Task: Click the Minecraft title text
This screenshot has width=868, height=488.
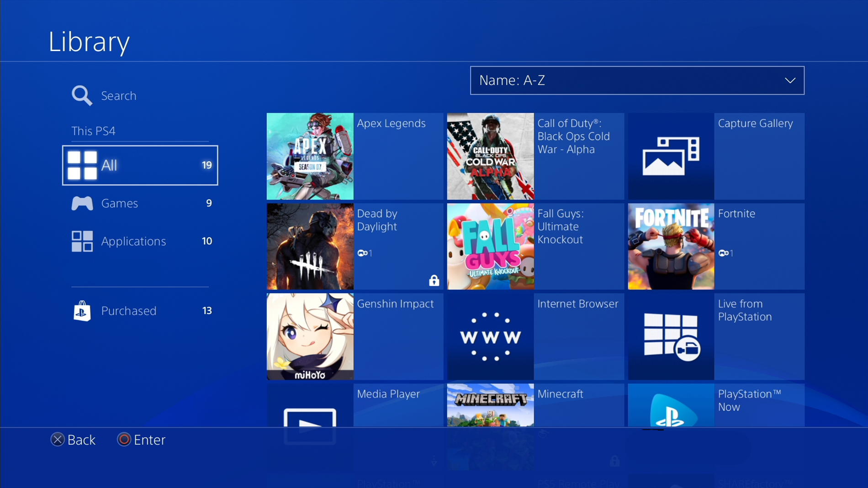Action: [x=560, y=394]
